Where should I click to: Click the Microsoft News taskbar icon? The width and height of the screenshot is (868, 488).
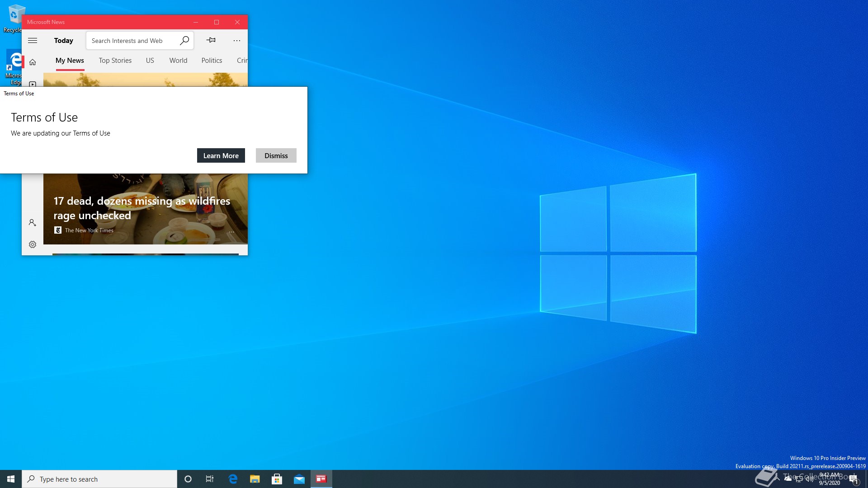pos(321,479)
